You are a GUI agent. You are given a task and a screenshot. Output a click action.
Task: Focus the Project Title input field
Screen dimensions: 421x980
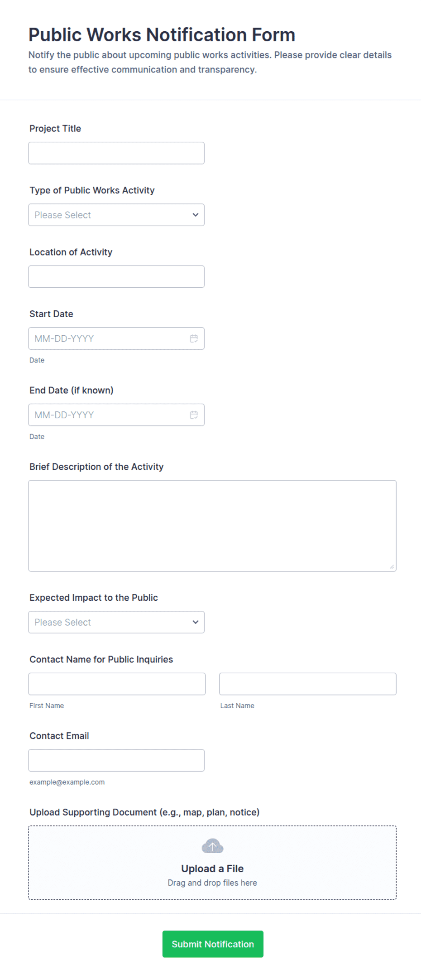click(x=116, y=153)
